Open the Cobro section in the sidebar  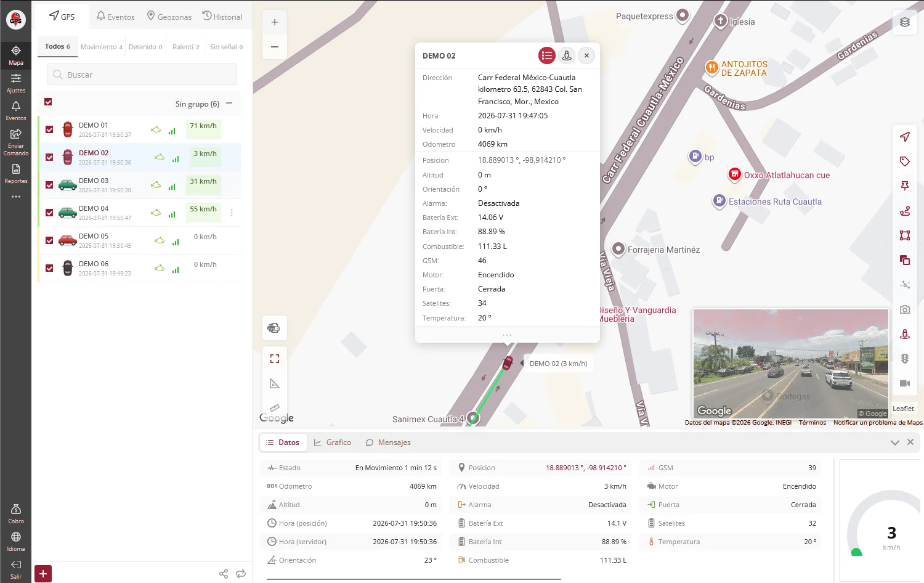(x=16, y=514)
